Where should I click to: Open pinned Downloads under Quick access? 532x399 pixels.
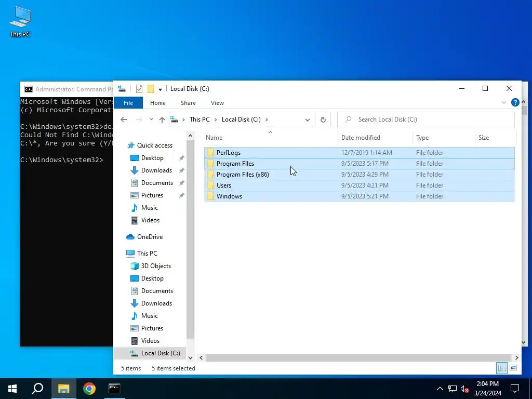click(x=156, y=170)
